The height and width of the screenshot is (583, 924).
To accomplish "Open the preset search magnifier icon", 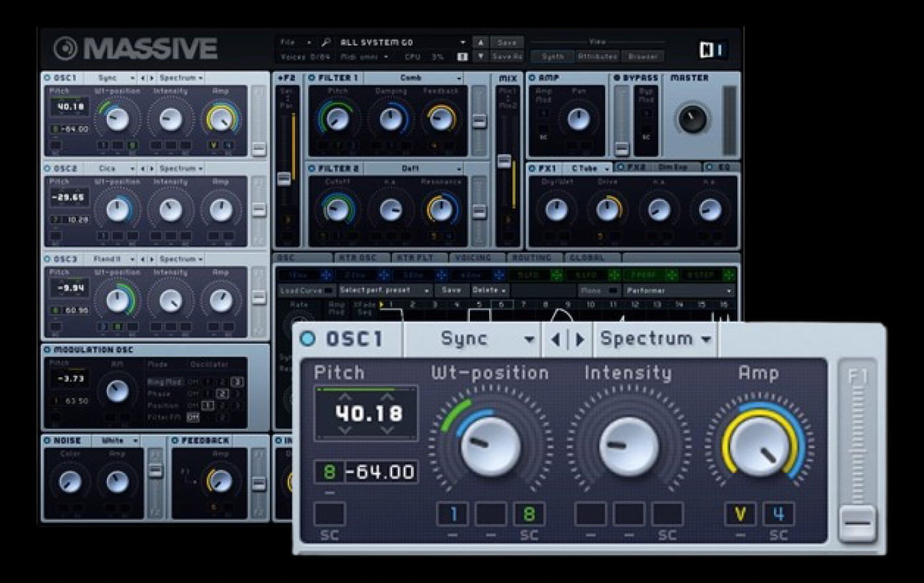I will (326, 42).
